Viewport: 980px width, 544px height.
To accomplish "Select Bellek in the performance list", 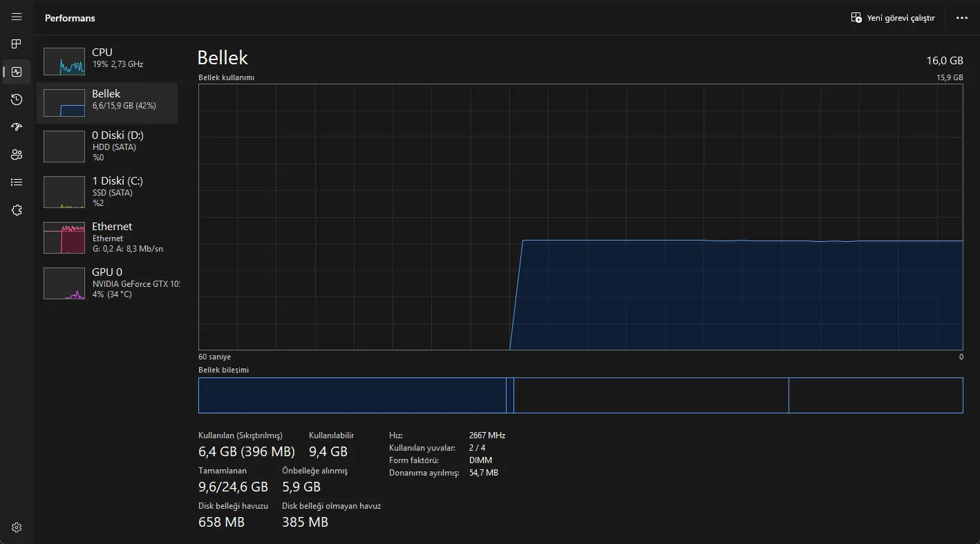I will point(107,103).
